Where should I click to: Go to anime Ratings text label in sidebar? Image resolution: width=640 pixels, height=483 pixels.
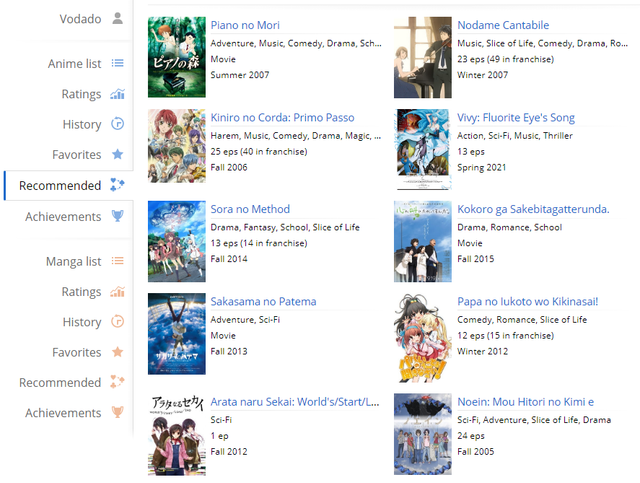pyautogui.click(x=81, y=94)
